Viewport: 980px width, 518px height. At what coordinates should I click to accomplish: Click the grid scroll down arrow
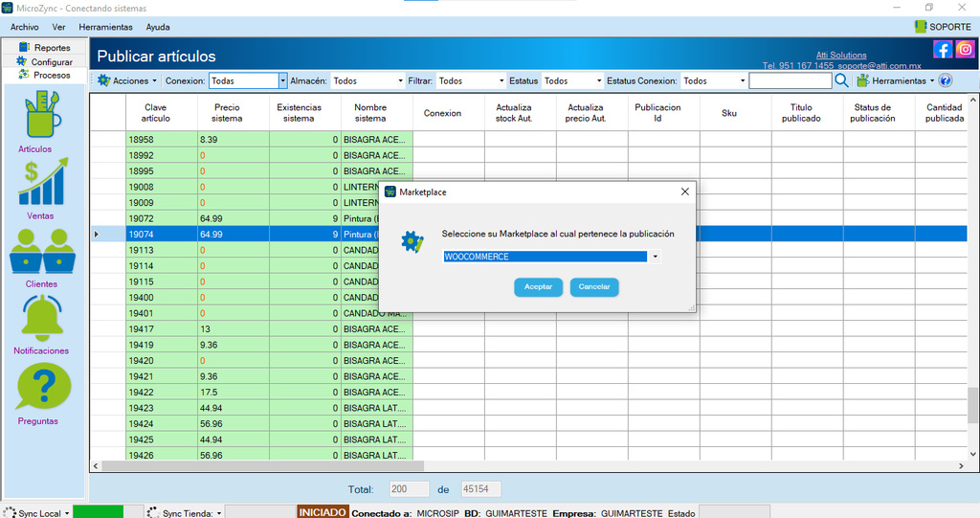point(973,454)
